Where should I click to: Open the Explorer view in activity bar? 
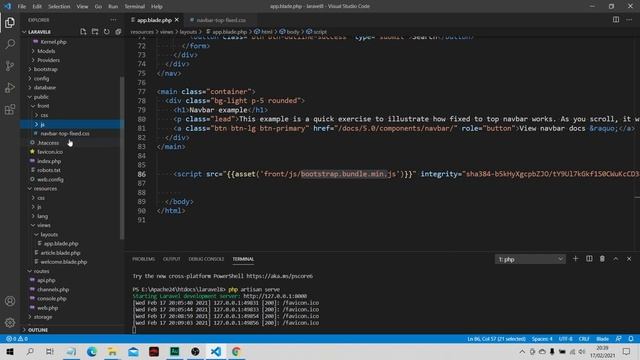(10, 22)
